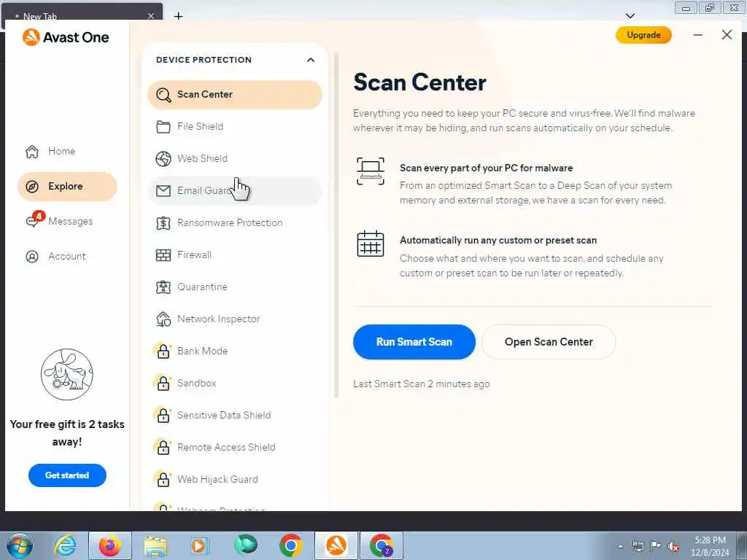Select Web Hijack Guard label
The image size is (747, 560).
(x=217, y=480)
